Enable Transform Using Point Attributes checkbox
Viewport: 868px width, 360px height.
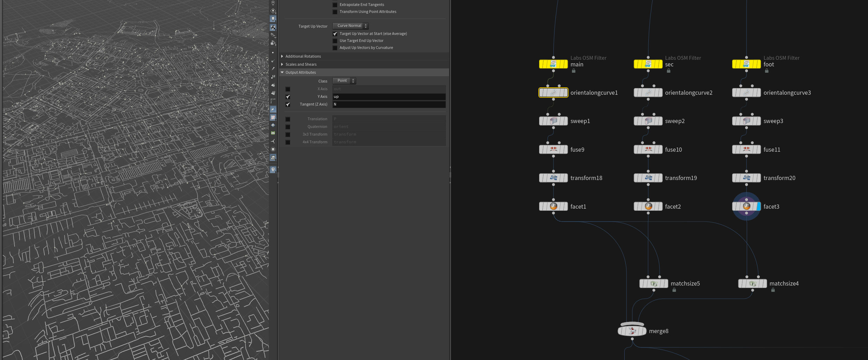pos(335,12)
